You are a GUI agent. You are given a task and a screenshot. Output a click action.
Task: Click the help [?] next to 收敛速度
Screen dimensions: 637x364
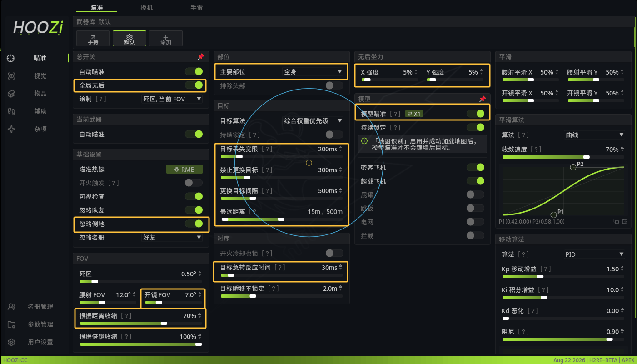coord(536,150)
